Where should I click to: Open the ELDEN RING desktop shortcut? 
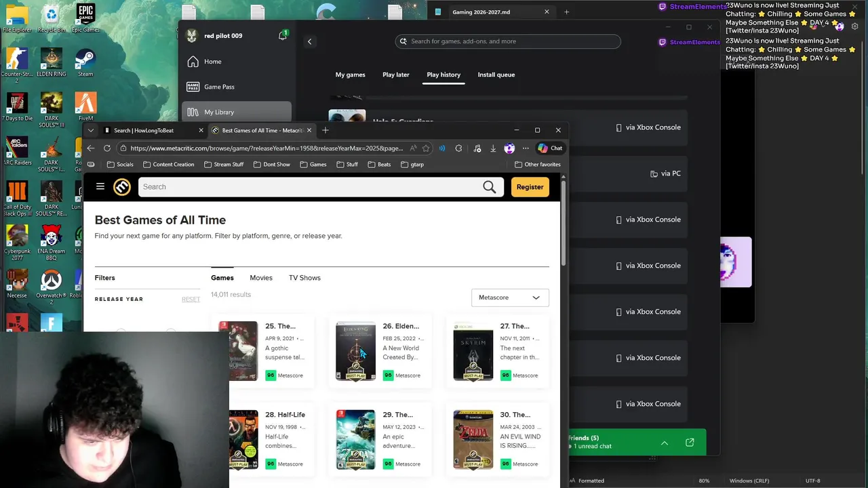click(51, 63)
